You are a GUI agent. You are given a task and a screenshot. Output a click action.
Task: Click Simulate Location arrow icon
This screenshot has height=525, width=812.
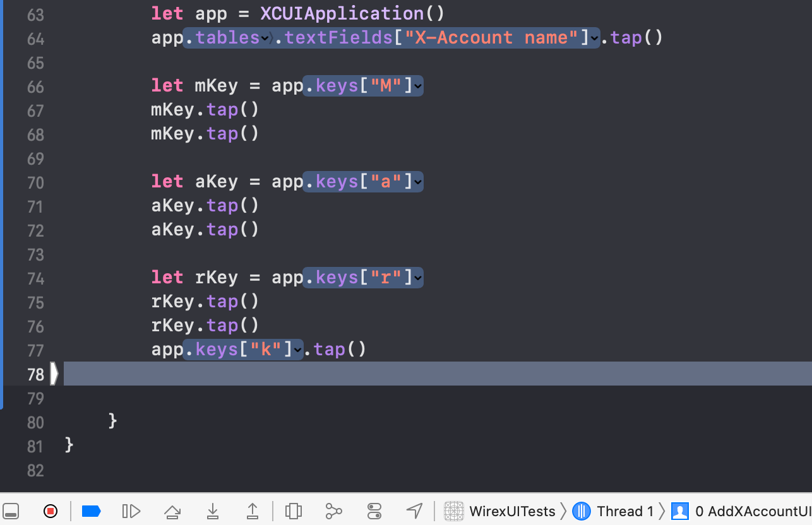414,510
